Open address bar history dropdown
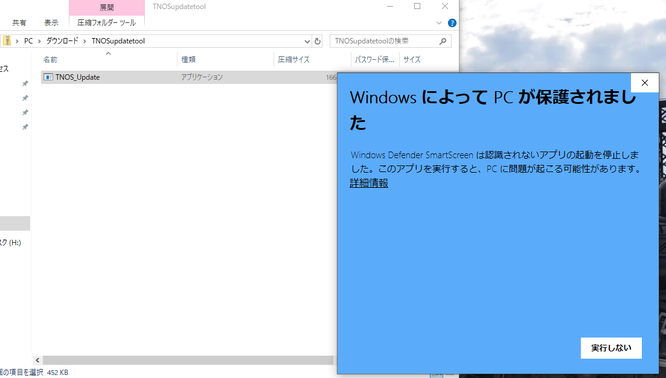 point(307,41)
